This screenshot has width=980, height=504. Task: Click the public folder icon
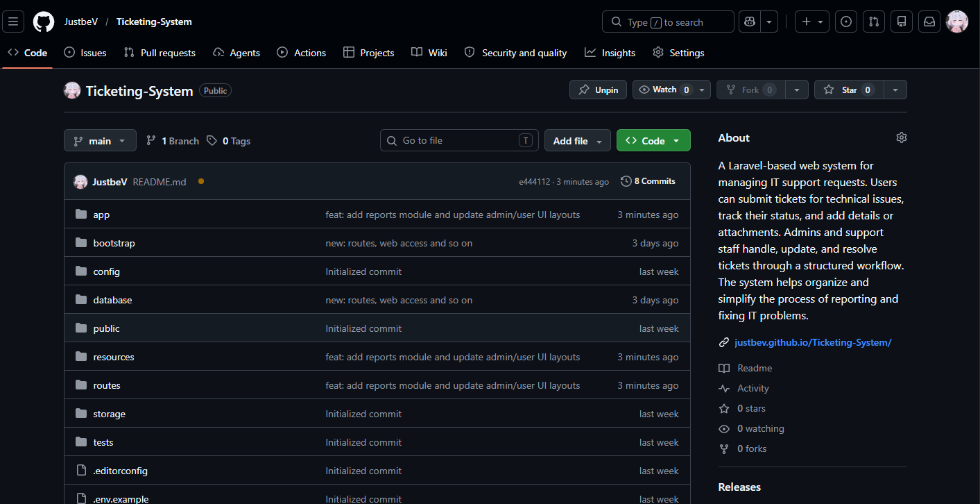click(x=81, y=328)
